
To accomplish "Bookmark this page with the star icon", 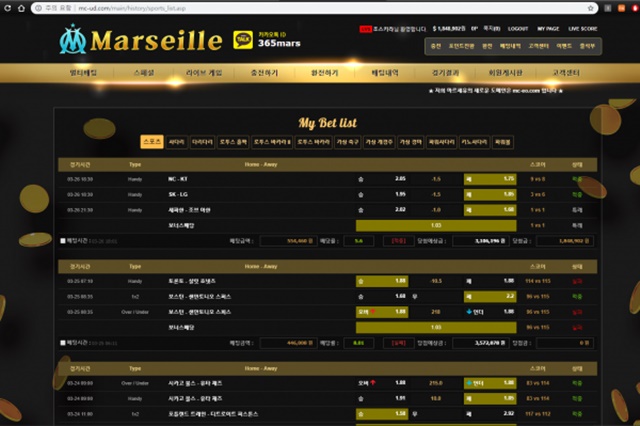I will tap(590, 8).
